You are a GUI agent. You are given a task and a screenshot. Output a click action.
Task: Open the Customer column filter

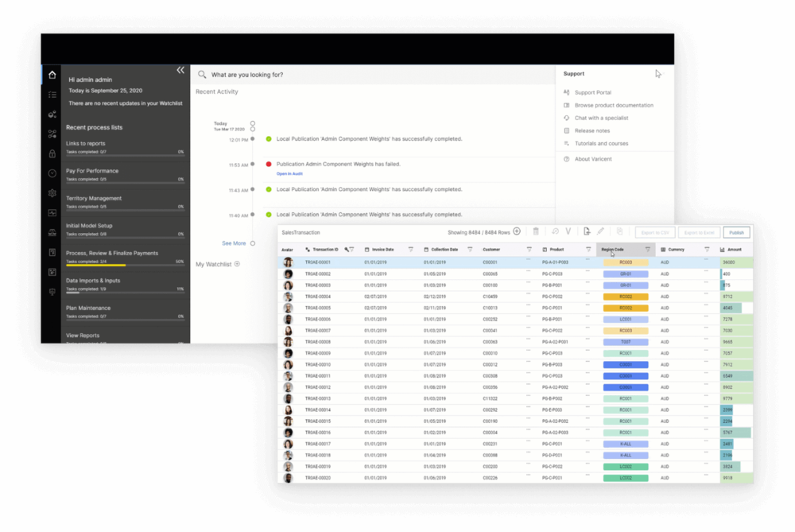pyautogui.click(x=529, y=250)
